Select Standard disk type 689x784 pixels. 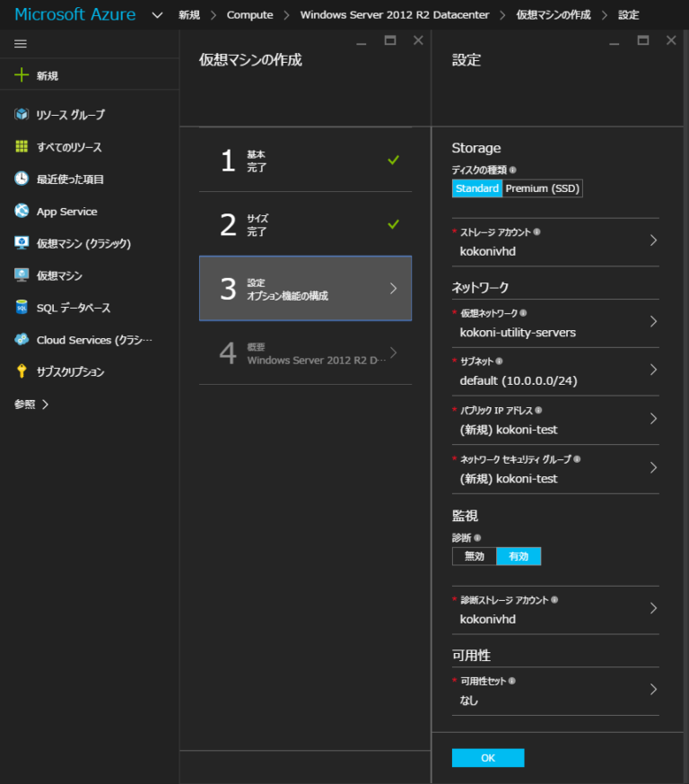(477, 188)
